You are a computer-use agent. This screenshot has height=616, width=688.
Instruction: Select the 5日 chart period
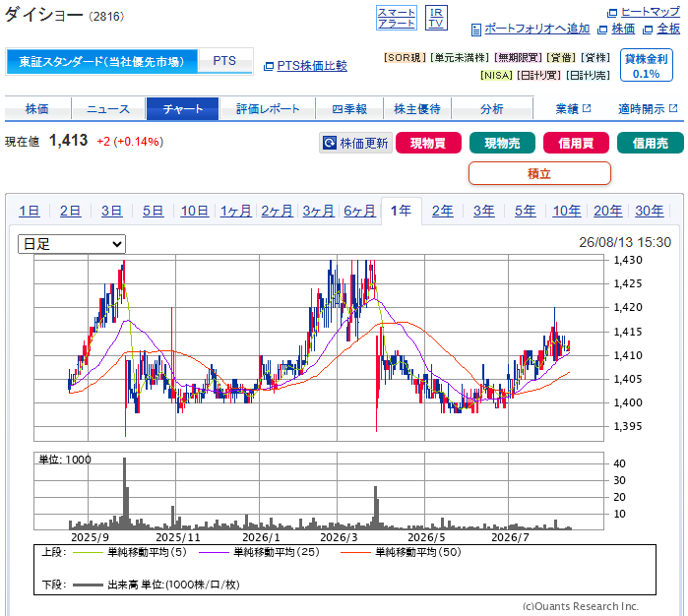pos(153,211)
